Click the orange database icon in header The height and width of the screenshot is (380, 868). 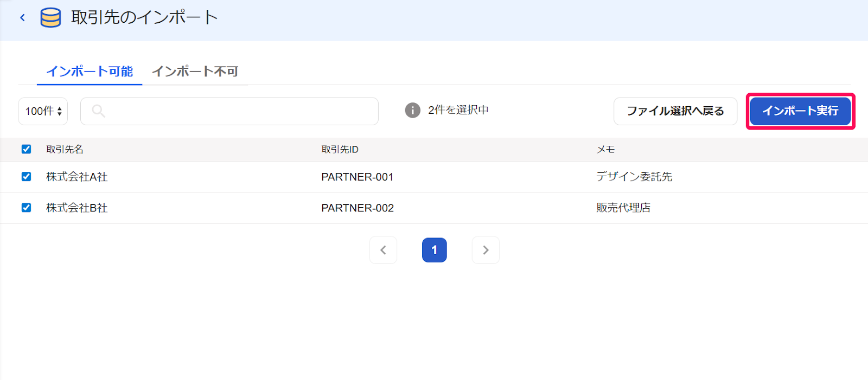tap(50, 17)
